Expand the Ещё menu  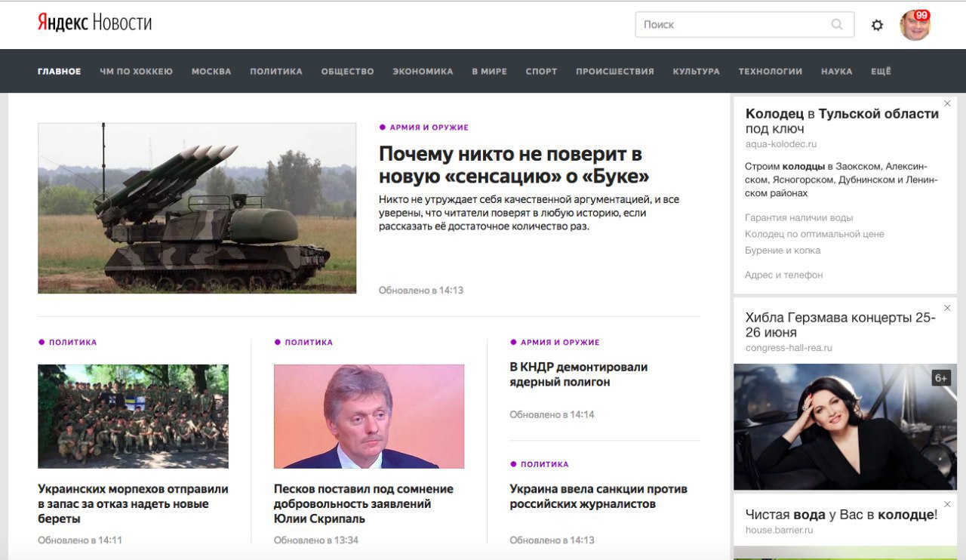[x=881, y=72]
